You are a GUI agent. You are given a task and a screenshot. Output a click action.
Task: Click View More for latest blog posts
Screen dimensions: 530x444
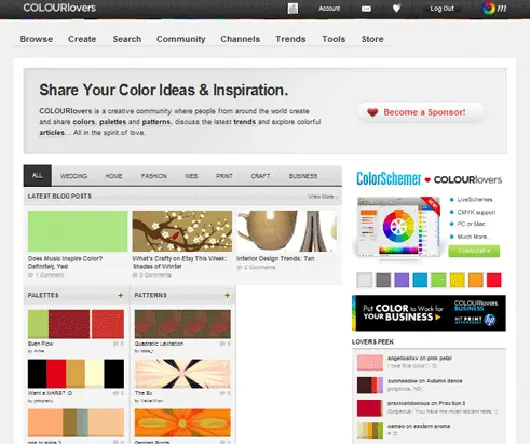click(x=322, y=196)
